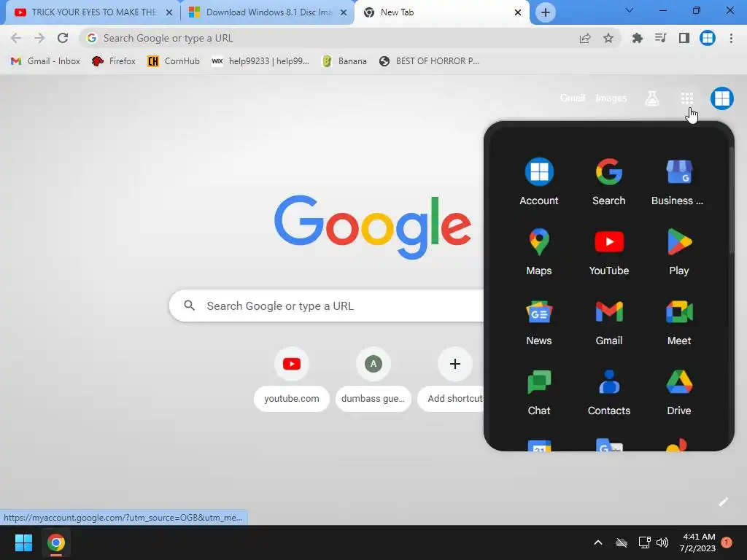Open Contacts from the apps panel
Image resolution: width=747 pixels, height=560 pixels.
tap(609, 392)
